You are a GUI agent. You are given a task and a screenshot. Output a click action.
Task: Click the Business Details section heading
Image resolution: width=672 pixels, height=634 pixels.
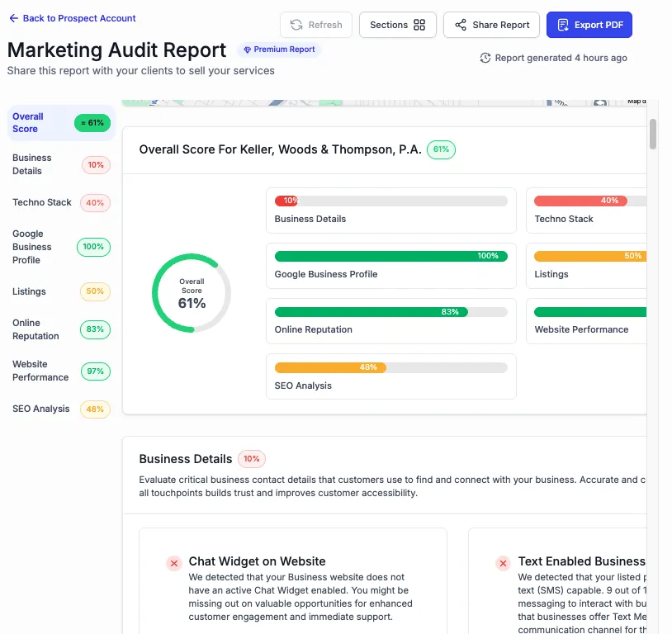point(186,459)
